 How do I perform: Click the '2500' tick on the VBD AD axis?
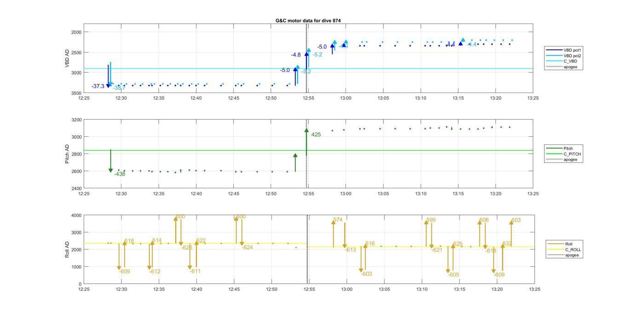click(x=76, y=52)
